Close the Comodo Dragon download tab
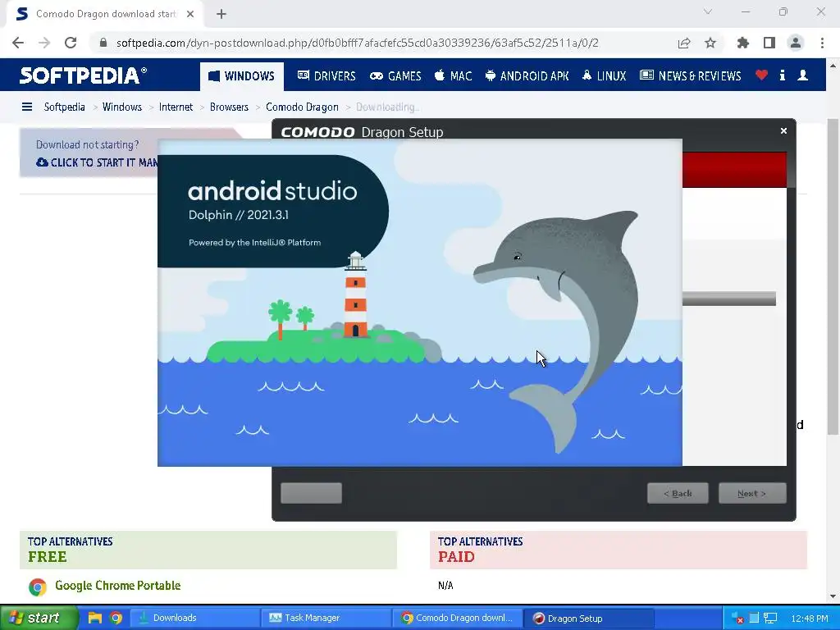 190,14
